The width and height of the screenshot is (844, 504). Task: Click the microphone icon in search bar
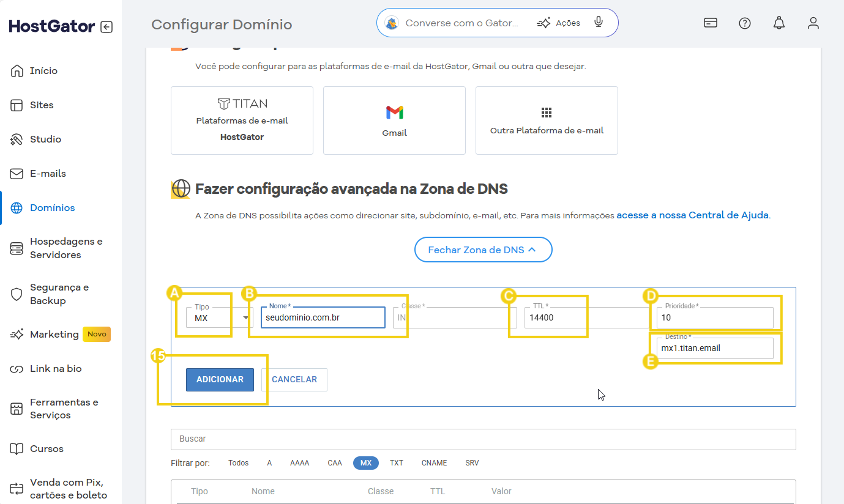tap(599, 23)
